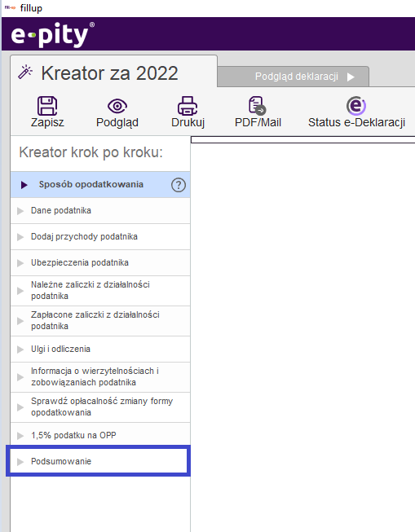Open the Sposób opodatkowania step
415x532 pixels.
point(100,185)
